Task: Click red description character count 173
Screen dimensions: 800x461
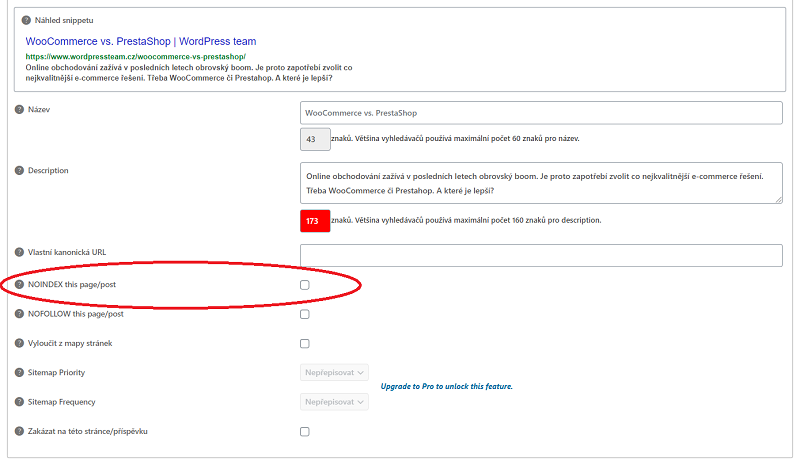Action: 315,221
